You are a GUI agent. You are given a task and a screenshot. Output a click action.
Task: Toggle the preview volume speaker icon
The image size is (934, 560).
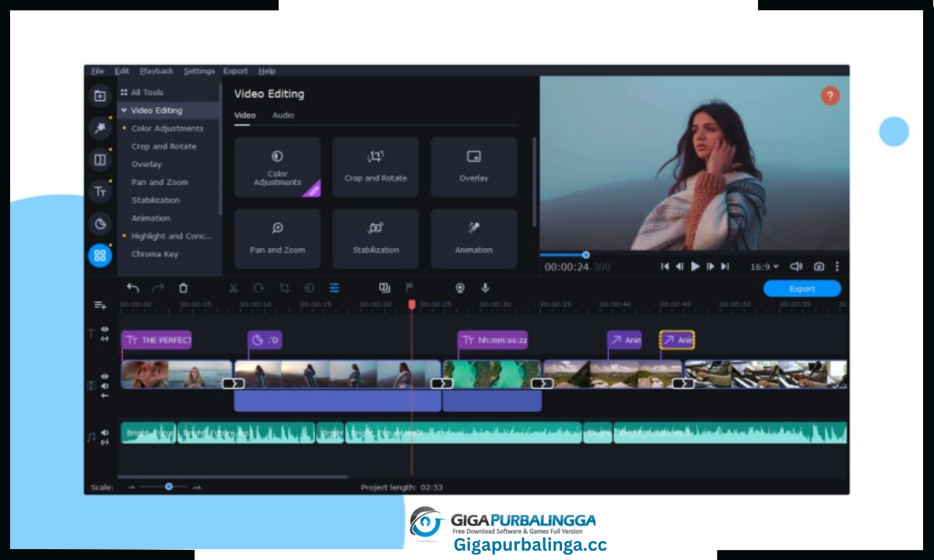pos(796,266)
